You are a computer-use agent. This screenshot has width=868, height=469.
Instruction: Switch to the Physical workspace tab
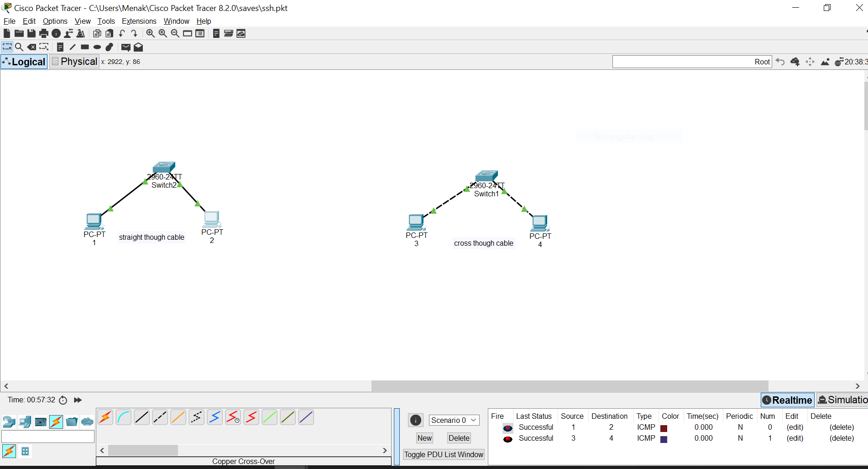pos(74,61)
